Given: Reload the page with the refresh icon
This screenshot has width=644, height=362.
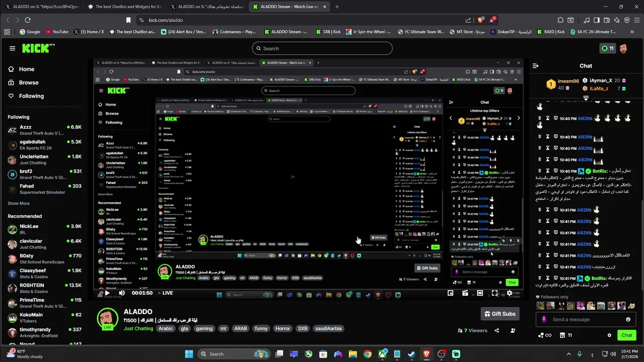Looking at the screenshot, I should (28, 20).
